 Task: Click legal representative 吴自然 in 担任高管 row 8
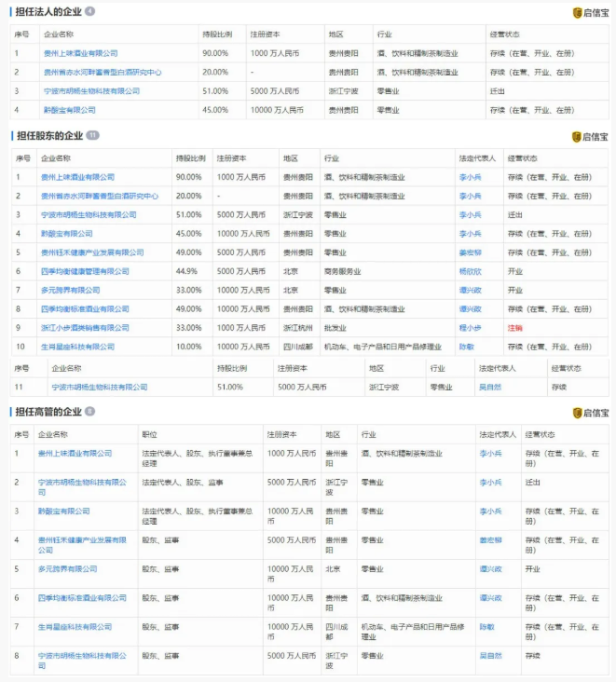(491, 656)
